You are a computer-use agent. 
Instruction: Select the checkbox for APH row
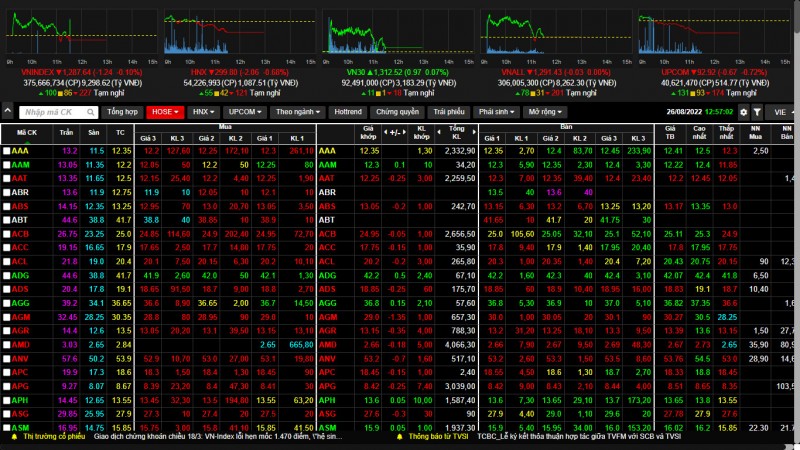point(7,399)
